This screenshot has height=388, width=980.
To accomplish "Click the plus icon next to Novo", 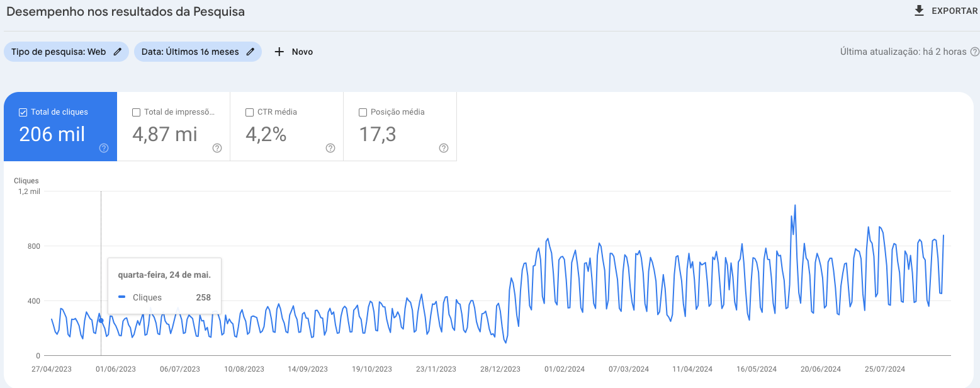I will pos(279,52).
